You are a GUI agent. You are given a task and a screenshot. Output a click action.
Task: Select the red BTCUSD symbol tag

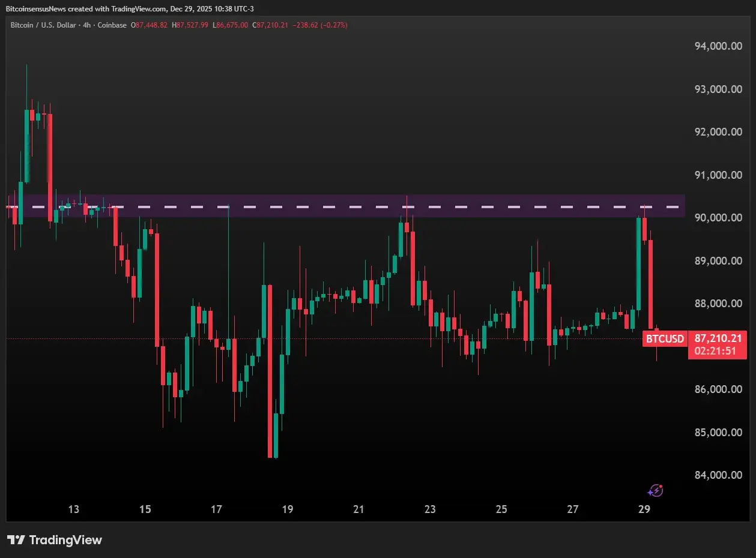665,339
